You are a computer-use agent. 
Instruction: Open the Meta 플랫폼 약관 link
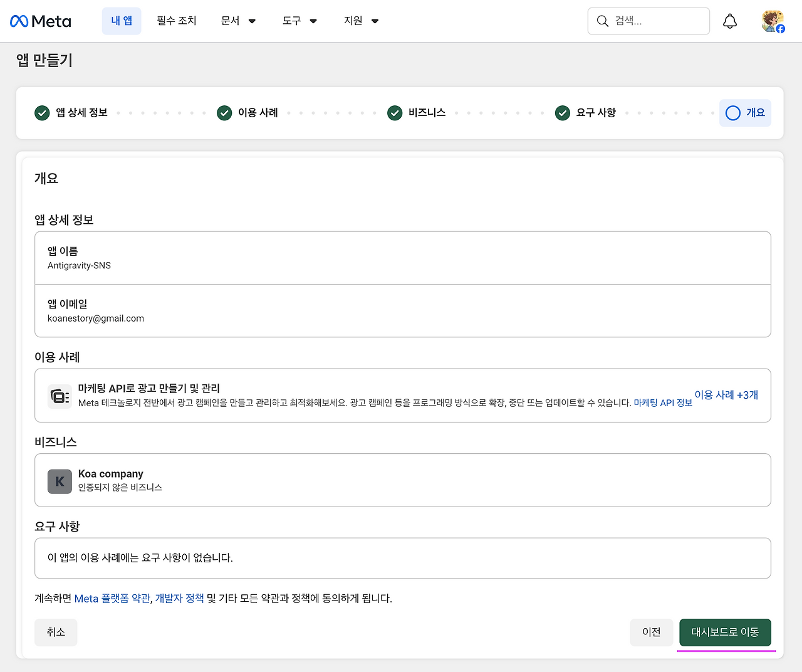coord(112,599)
